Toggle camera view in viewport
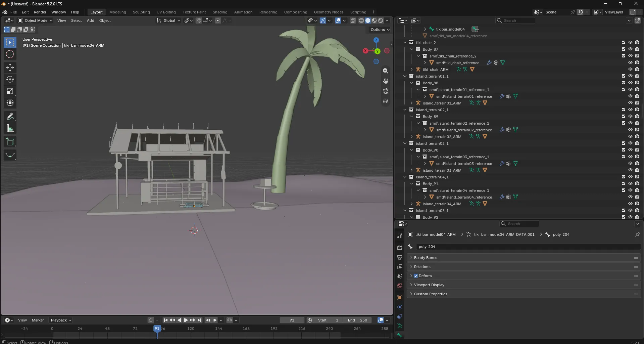 (x=386, y=91)
